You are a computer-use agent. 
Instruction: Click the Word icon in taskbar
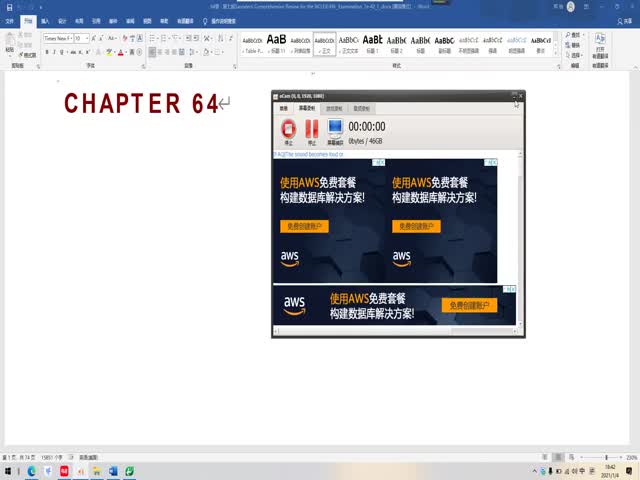point(113,471)
